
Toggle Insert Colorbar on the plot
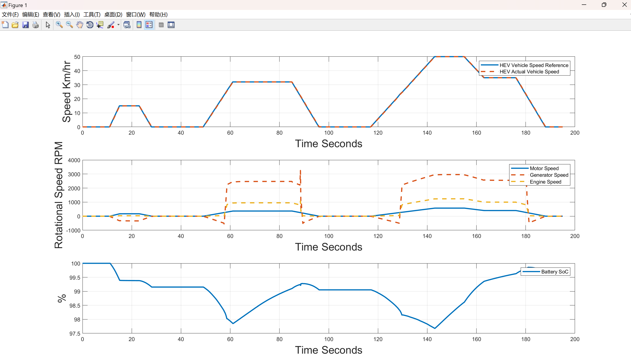[x=138, y=24]
